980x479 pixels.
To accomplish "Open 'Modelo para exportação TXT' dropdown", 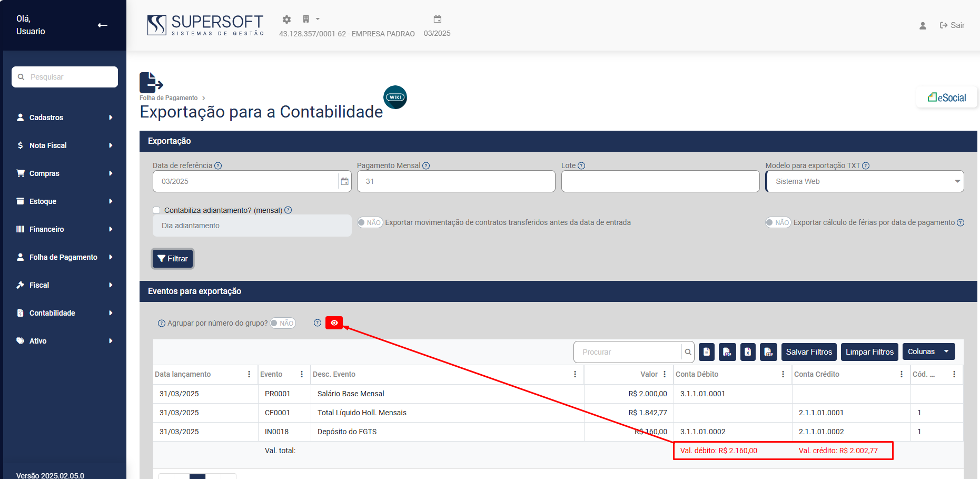I will (864, 181).
